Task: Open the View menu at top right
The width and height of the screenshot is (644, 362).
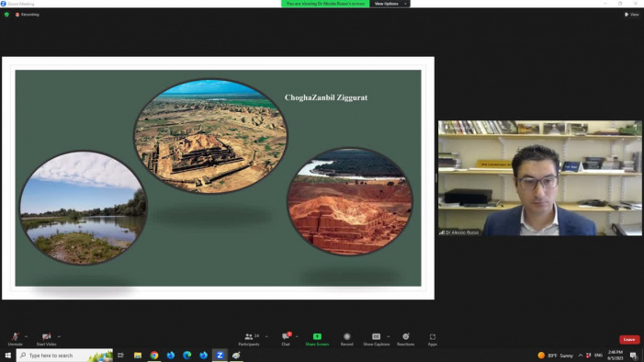Action: pyautogui.click(x=632, y=15)
